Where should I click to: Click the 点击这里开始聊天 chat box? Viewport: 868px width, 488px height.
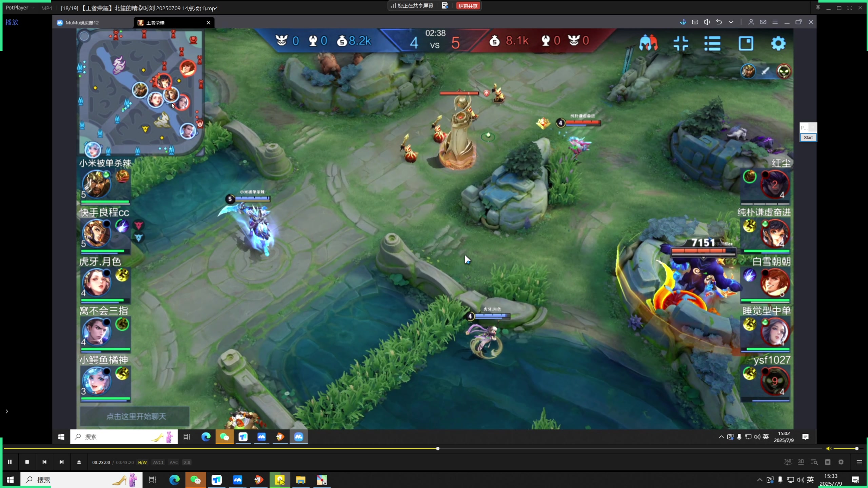click(x=135, y=416)
